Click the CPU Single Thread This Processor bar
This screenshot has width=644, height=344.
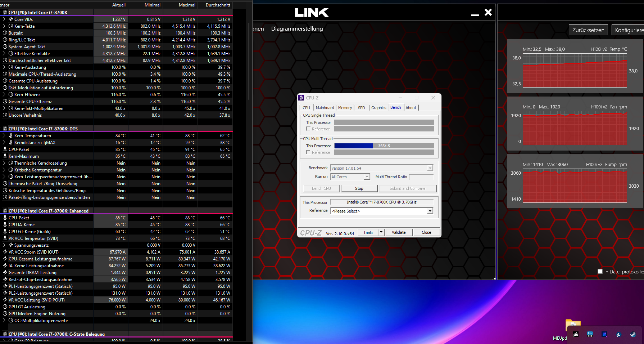pos(384,122)
